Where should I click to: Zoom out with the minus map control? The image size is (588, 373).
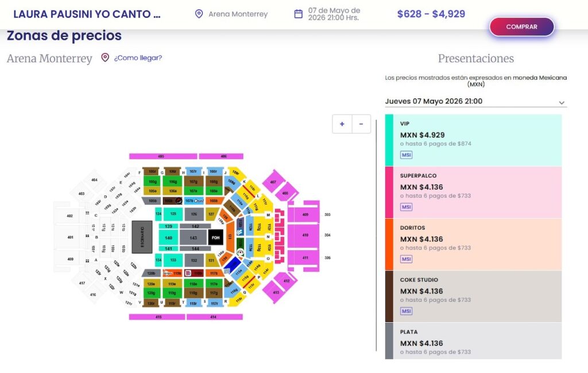(x=361, y=124)
